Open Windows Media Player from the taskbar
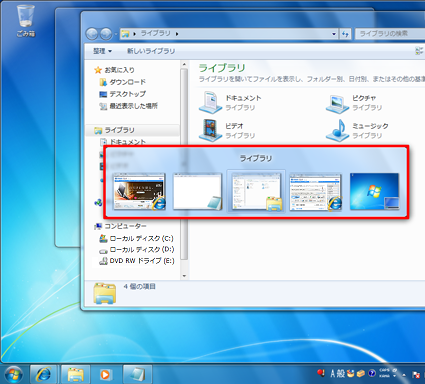This screenshot has height=384, width=425. point(105,374)
